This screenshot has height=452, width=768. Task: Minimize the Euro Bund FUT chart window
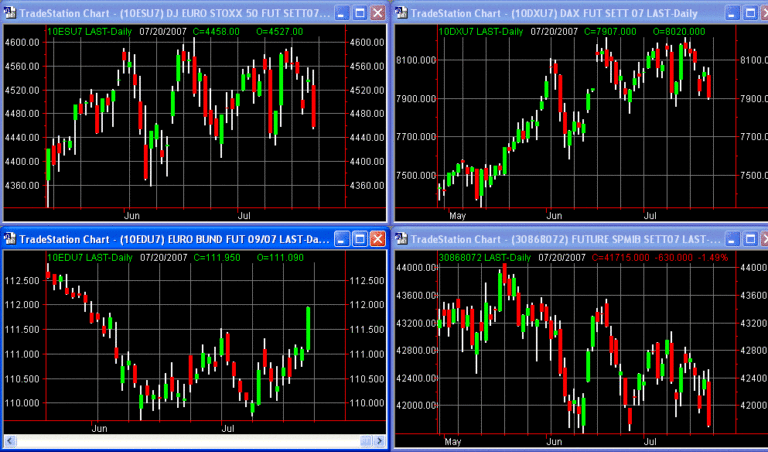pyautogui.click(x=339, y=239)
